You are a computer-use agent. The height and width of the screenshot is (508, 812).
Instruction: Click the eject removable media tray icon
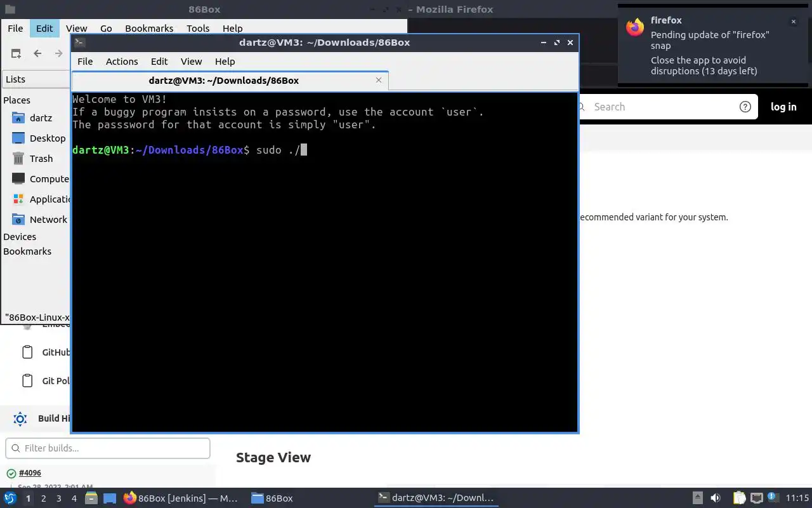[697, 498]
